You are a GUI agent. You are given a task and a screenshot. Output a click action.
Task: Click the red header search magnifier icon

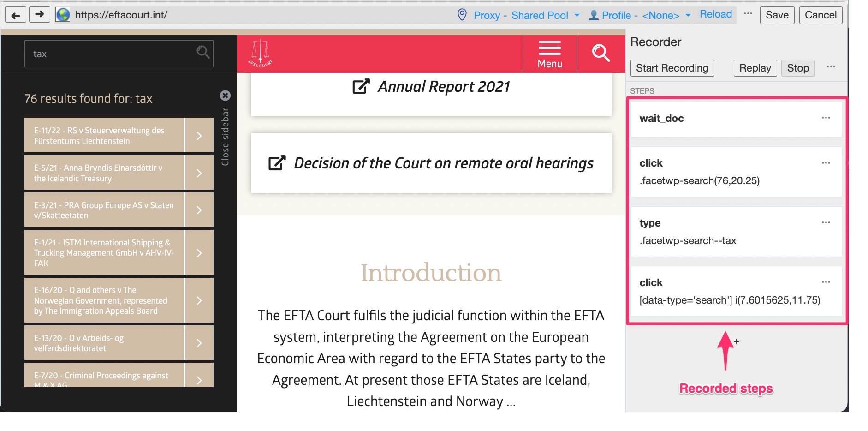pyautogui.click(x=600, y=54)
